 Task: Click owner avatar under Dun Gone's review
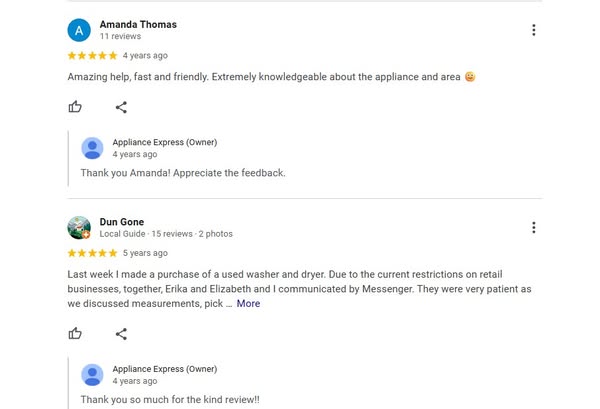[92, 375]
